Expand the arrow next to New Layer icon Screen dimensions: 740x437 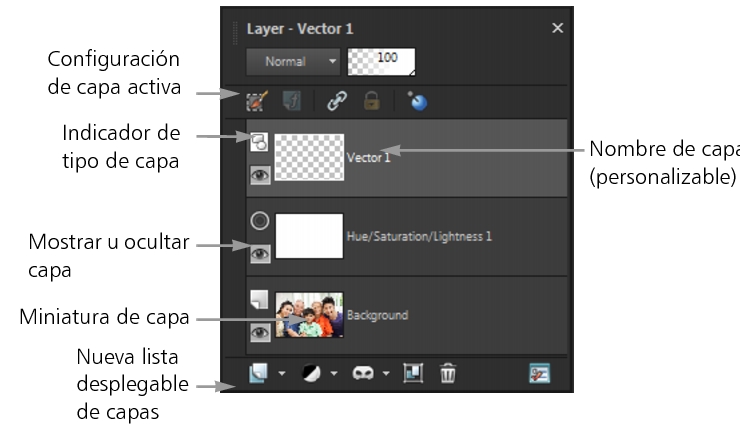point(282,374)
